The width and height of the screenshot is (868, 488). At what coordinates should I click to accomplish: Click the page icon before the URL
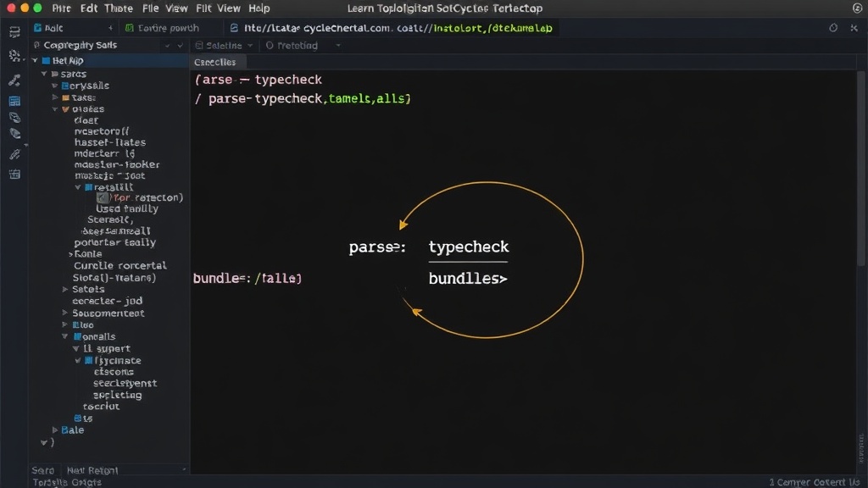tap(234, 28)
